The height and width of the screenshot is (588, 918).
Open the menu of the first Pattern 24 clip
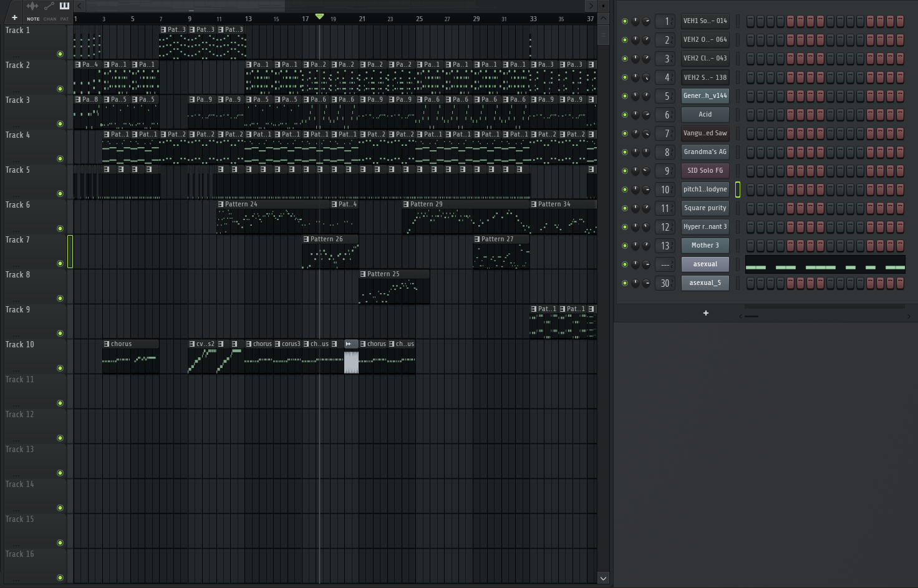click(x=221, y=205)
